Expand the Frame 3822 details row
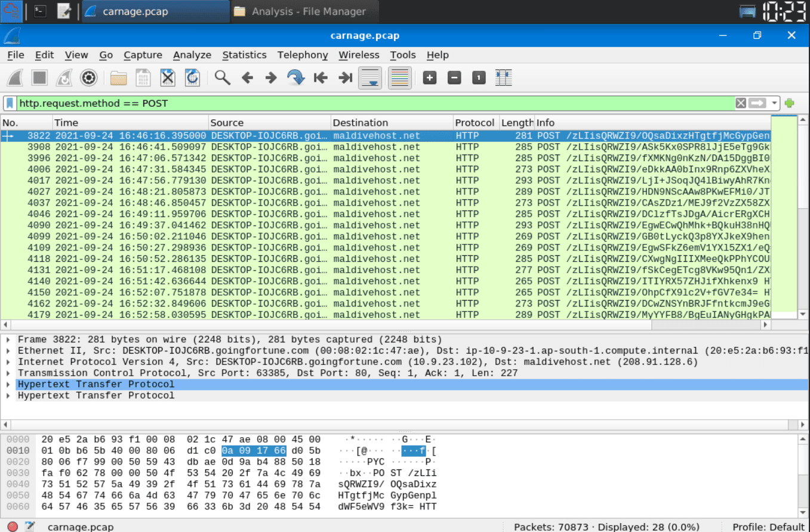This screenshot has width=810, height=532. coord(8,339)
